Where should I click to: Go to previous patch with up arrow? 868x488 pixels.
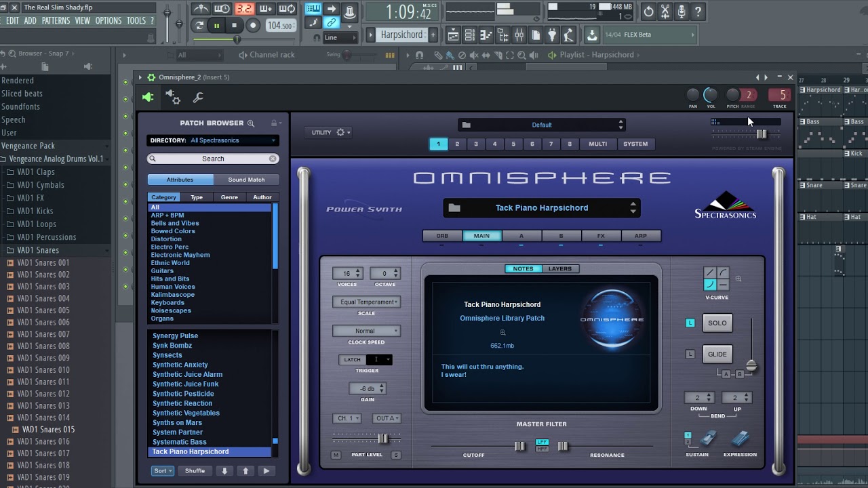pyautogui.click(x=245, y=471)
